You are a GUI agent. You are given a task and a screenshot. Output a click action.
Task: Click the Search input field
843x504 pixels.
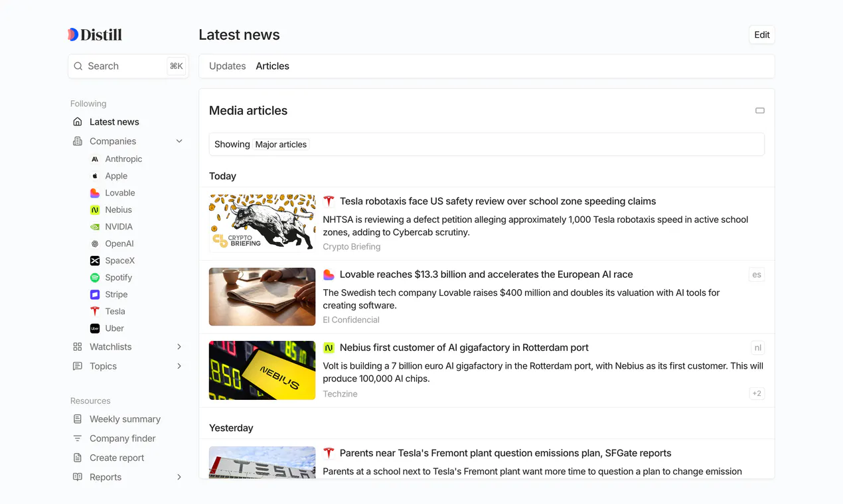(128, 66)
